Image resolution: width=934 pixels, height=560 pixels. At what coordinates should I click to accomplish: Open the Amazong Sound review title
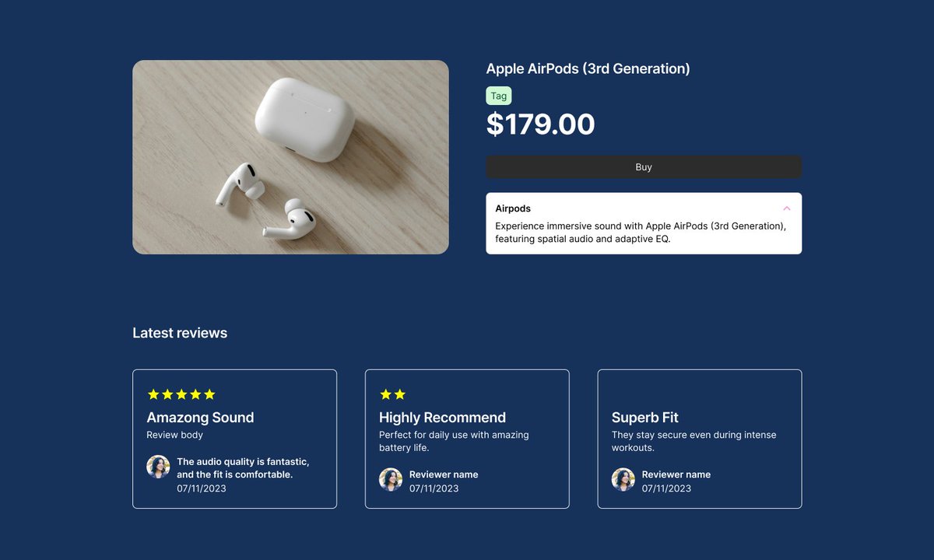[200, 418]
